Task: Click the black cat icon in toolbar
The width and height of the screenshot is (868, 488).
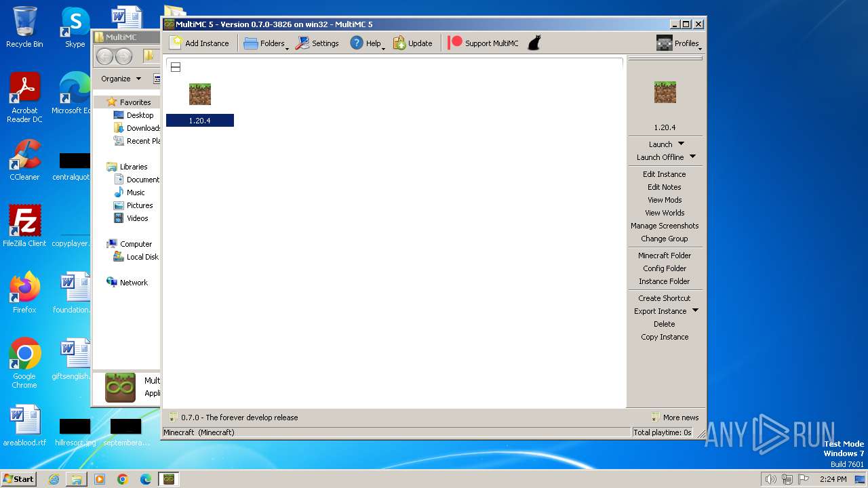Action: pos(534,43)
